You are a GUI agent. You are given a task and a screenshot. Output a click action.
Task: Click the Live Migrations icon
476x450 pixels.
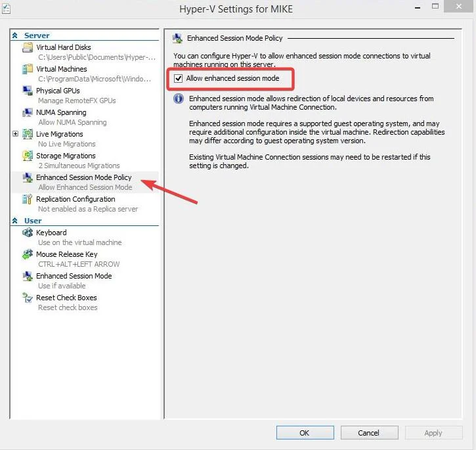point(28,134)
